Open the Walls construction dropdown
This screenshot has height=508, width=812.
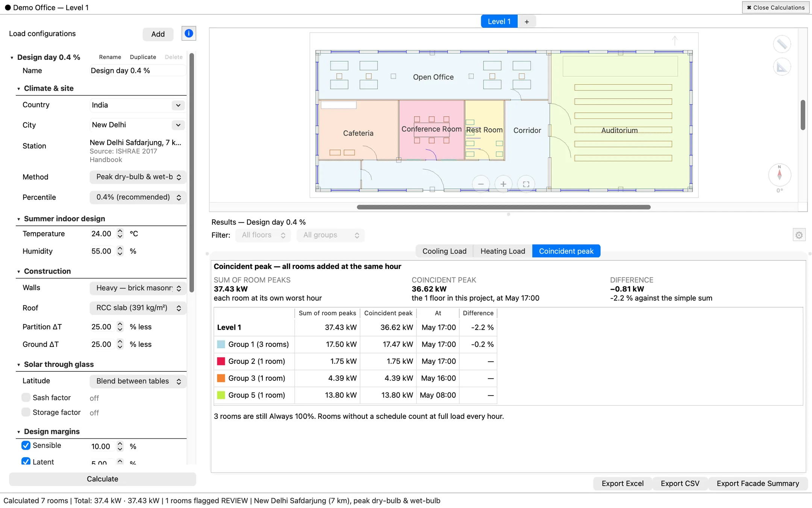[x=138, y=288]
